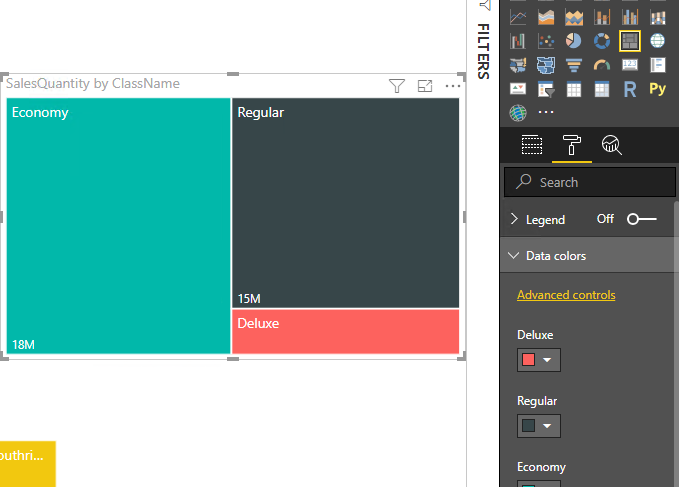Select the Regular tile in treemap
This screenshot has height=487, width=679.
(x=346, y=203)
